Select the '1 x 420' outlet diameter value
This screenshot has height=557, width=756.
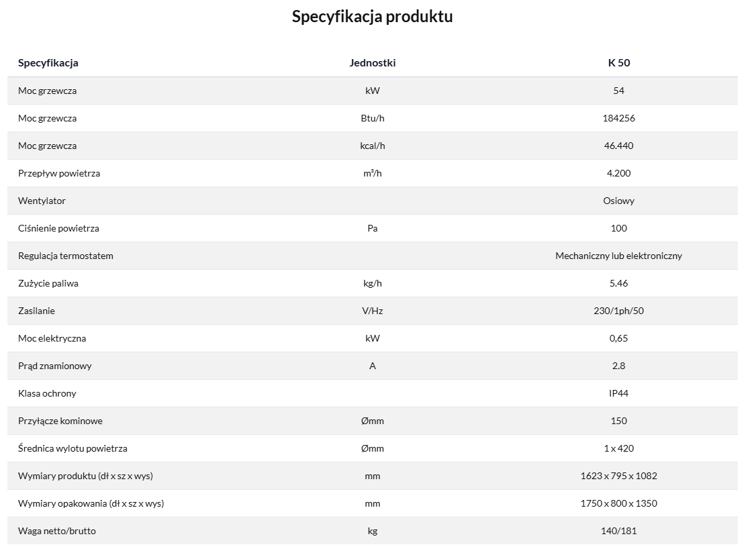[x=618, y=448]
